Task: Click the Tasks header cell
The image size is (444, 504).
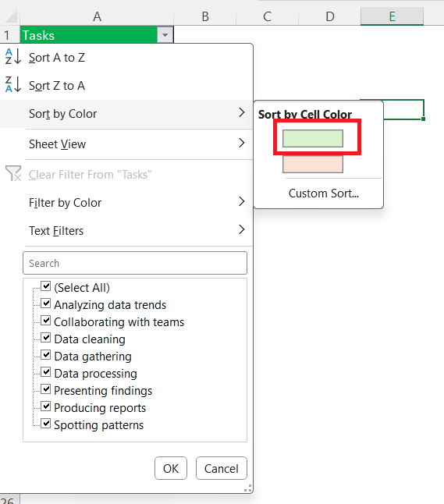Action: (x=89, y=35)
